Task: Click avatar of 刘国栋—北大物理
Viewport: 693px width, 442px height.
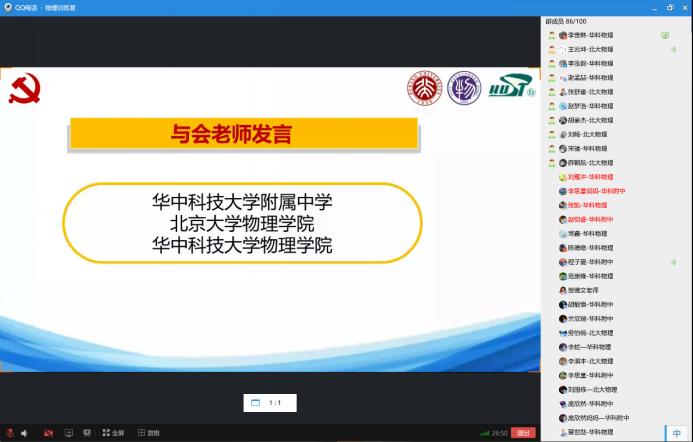Action: coord(563,389)
